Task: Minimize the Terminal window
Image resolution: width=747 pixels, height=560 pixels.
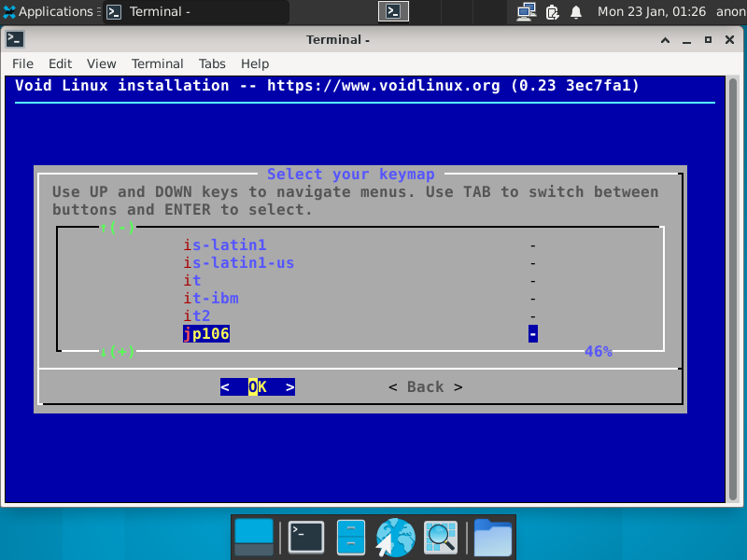Action: tap(686, 40)
